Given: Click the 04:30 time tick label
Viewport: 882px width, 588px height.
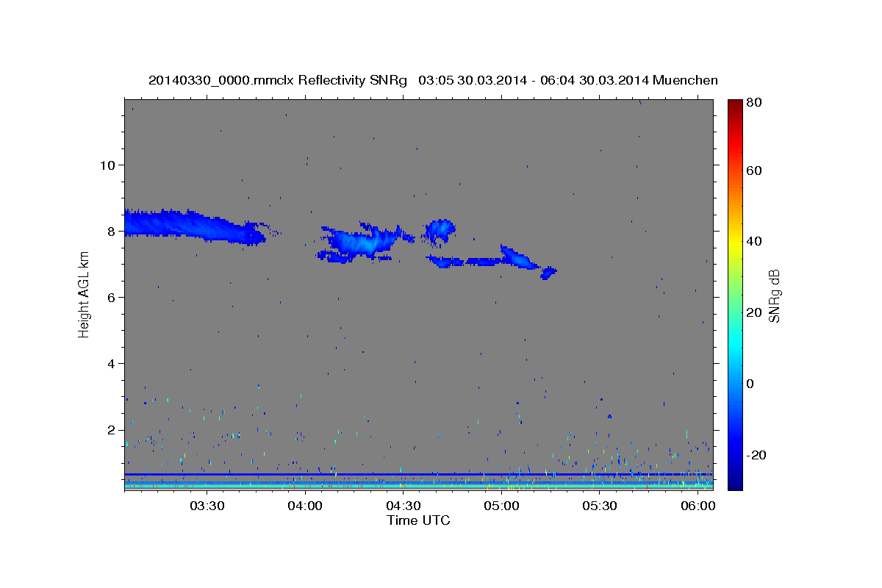Looking at the screenshot, I should [x=403, y=506].
